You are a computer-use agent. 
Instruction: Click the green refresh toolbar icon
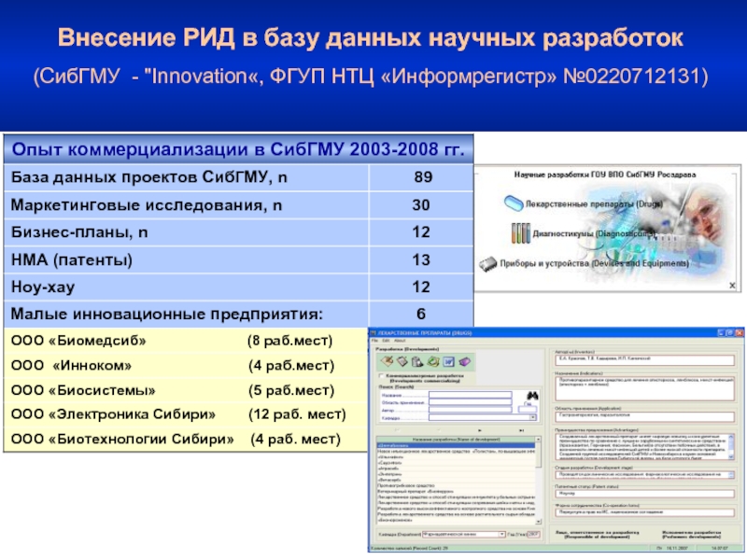433,361
